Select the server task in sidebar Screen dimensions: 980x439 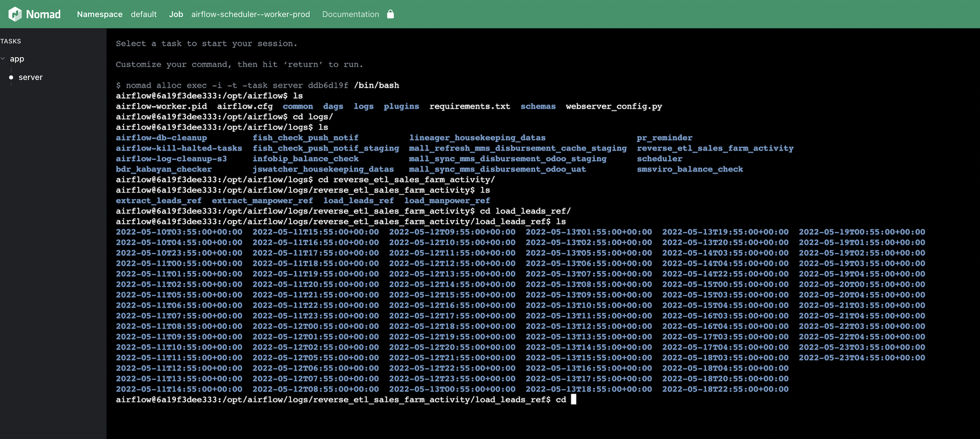30,77
